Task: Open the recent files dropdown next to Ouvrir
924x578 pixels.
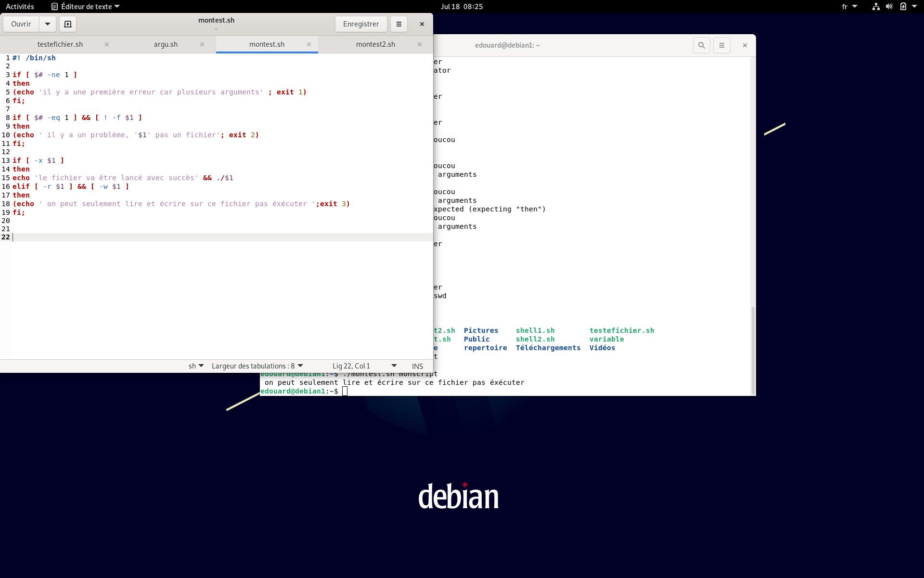Action: (48, 24)
